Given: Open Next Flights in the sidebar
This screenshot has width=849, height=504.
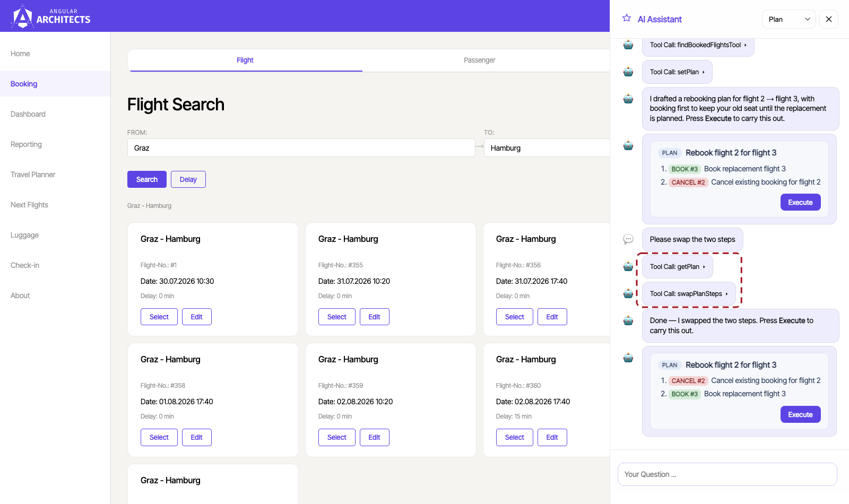Looking at the screenshot, I should click(55, 205).
